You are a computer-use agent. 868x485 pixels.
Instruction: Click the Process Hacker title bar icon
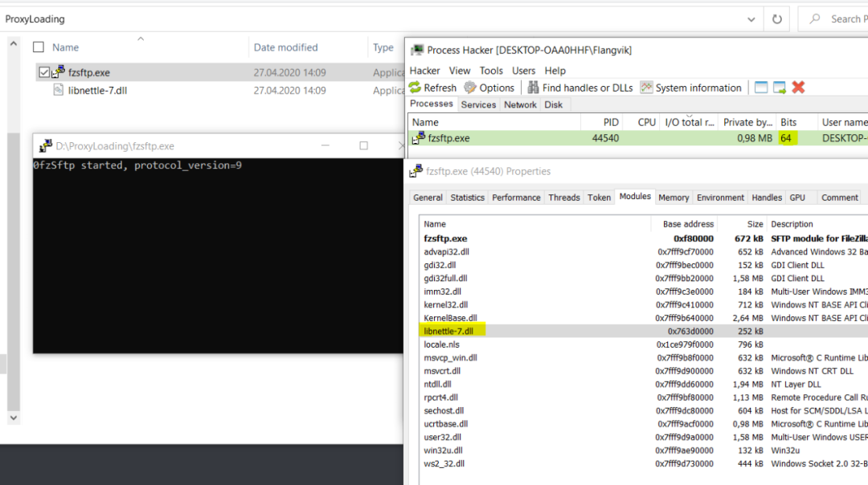[x=417, y=50]
